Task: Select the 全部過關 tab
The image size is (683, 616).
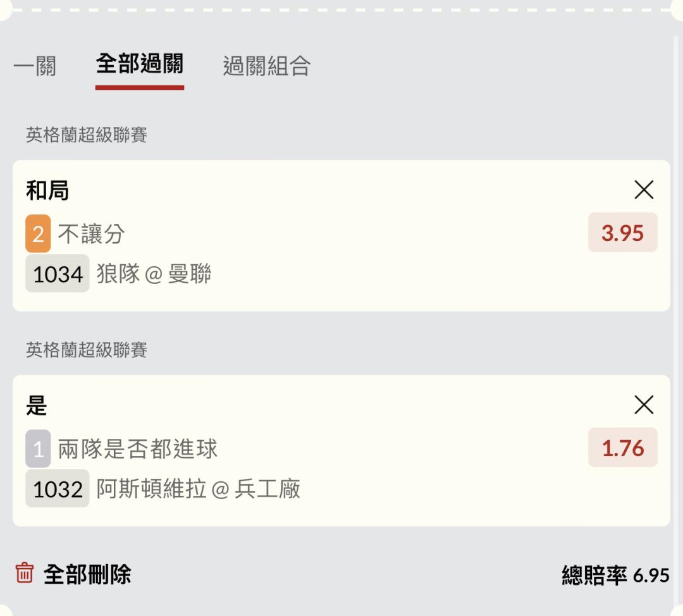Action: click(x=139, y=65)
